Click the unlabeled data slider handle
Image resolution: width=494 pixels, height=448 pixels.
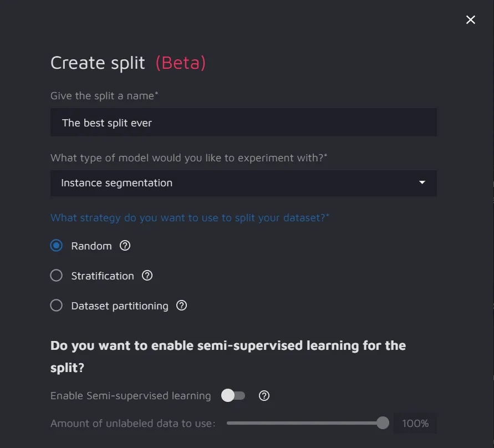coord(383,423)
